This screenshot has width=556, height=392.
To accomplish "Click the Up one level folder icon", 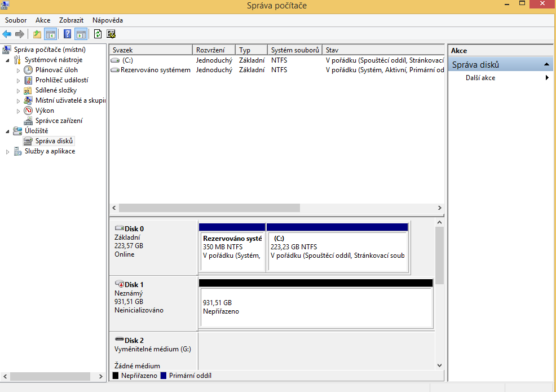I will pyautogui.click(x=37, y=34).
